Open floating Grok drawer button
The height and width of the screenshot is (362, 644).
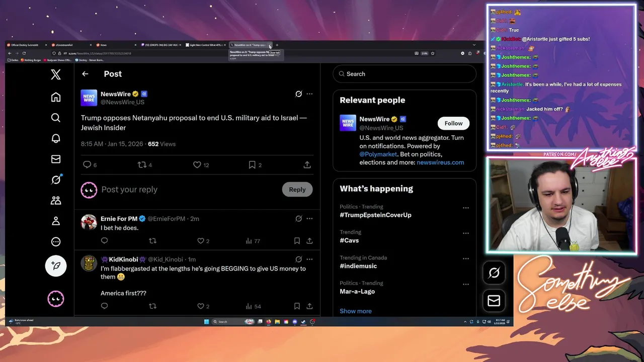(494, 273)
